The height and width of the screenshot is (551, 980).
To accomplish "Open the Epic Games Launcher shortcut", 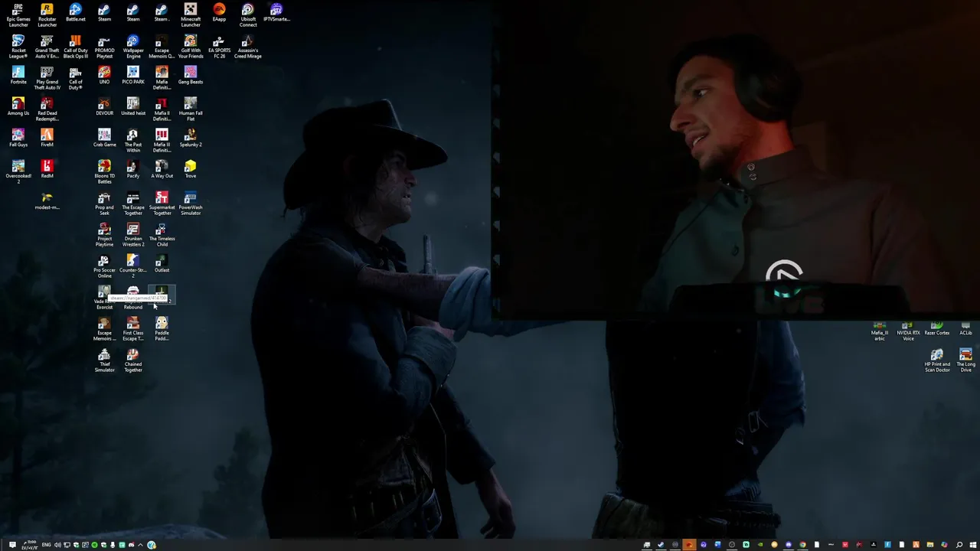I will point(18,15).
